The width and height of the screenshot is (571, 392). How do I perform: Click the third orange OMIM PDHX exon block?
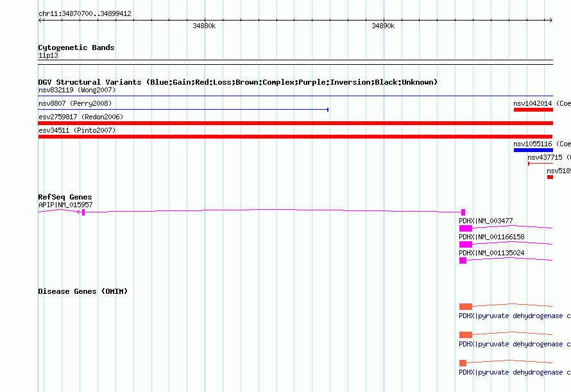(463, 363)
